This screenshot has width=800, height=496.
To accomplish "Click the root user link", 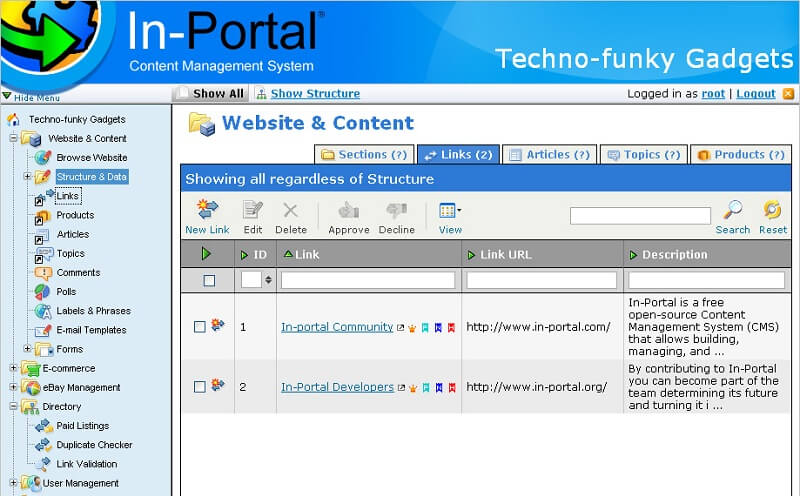I will point(713,94).
